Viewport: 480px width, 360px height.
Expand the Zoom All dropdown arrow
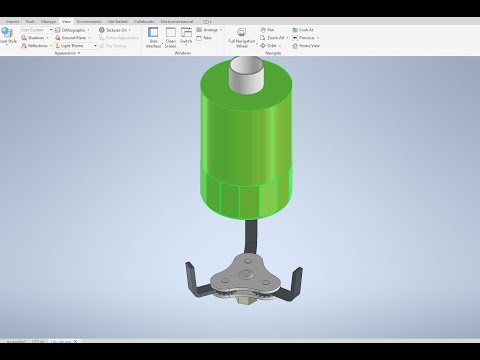point(287,38)
